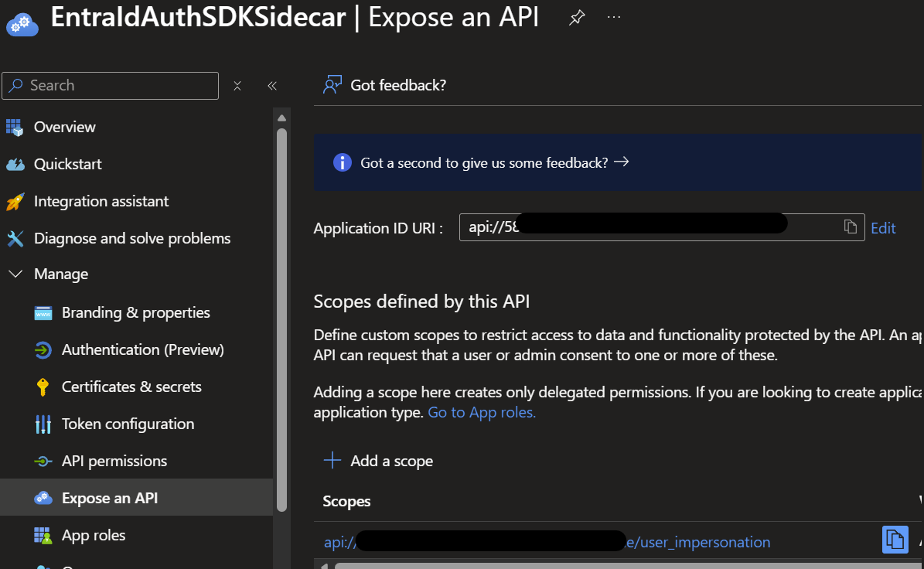Screen dimensions: 924x569
Task: Click the Token configuration bars icon
Action: (x=43, y=424)
